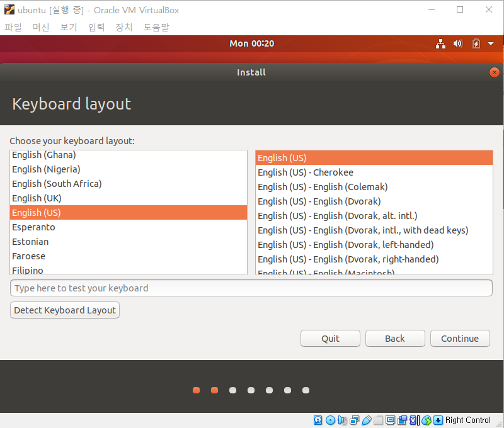Click the VirtualBox title bar app icon

[9, 10]
